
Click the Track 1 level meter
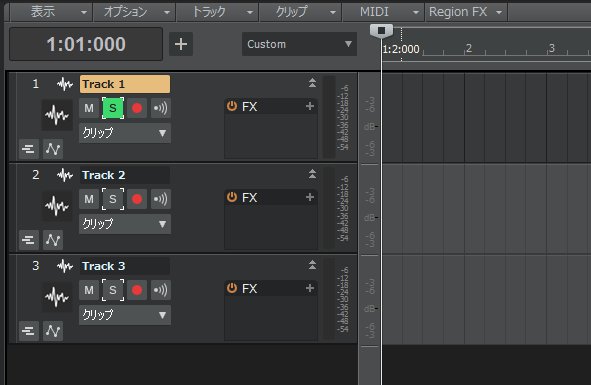(329, 117)
